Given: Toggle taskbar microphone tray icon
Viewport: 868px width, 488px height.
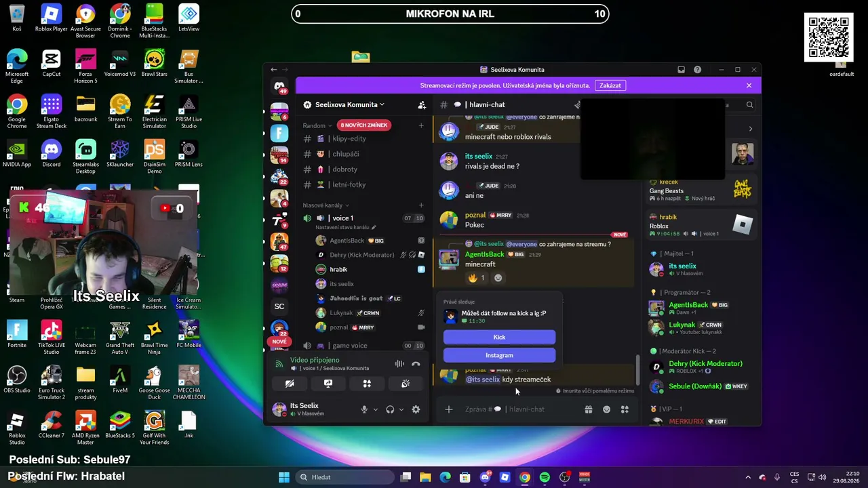Looking at the screenshot, I should 777,477.
